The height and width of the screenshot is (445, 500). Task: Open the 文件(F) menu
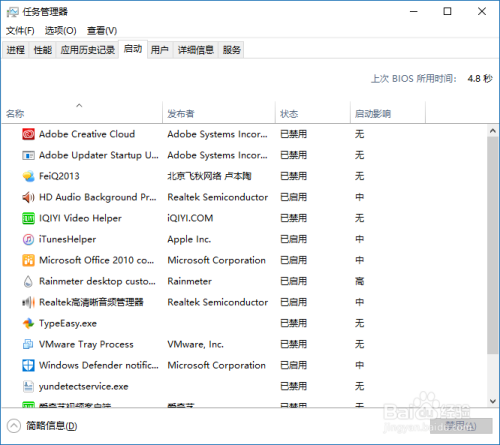[20, 31]
